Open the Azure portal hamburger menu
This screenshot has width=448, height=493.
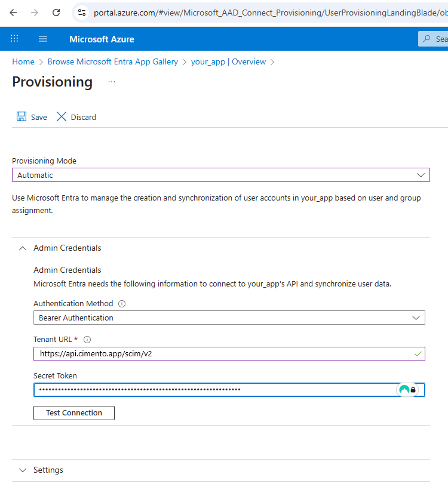(x=43, y=39)
